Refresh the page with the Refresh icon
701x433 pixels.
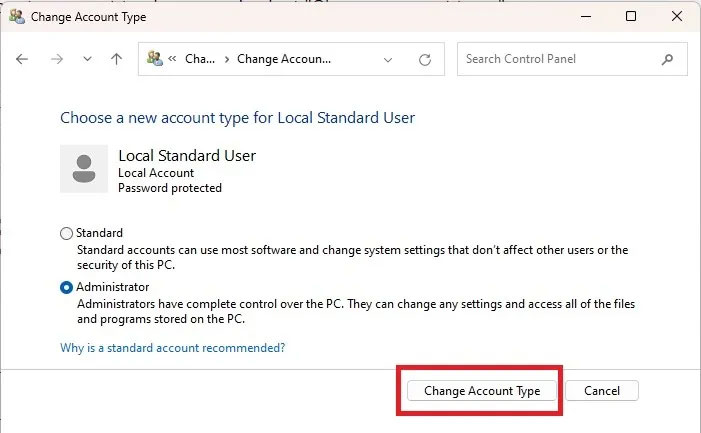[425, 59]
